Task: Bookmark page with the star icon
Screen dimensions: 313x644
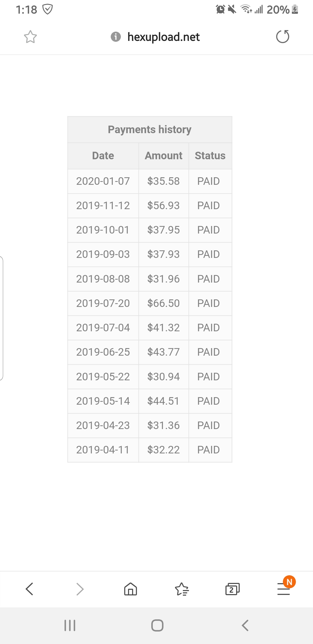Action: (x=30, y=37)
